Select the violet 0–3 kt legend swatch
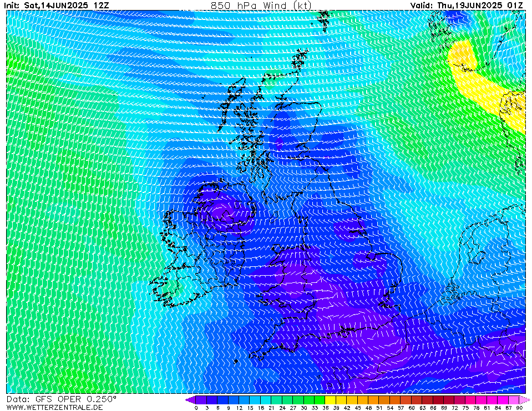The width and height of the screenshot is (532, 411). tap(201, 400)
